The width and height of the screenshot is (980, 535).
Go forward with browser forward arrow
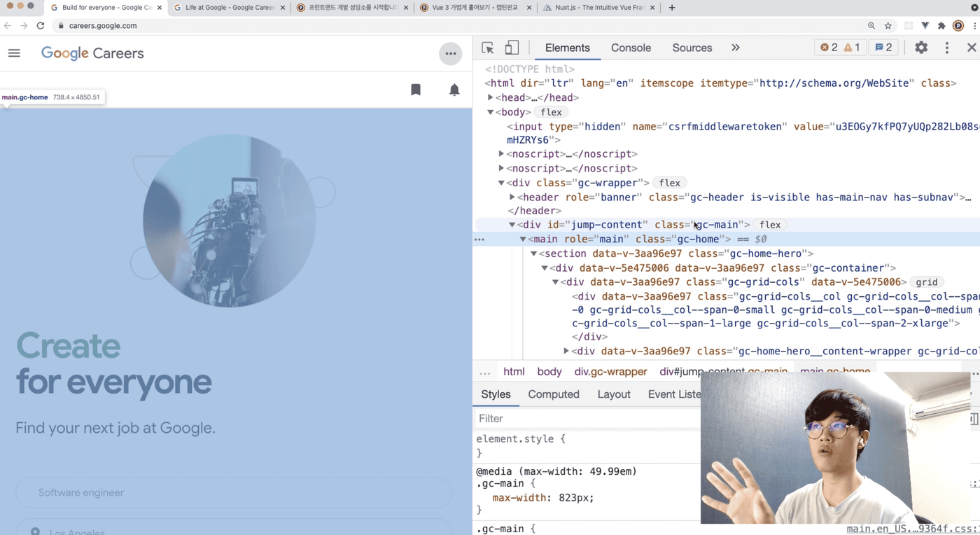(24, 25)
